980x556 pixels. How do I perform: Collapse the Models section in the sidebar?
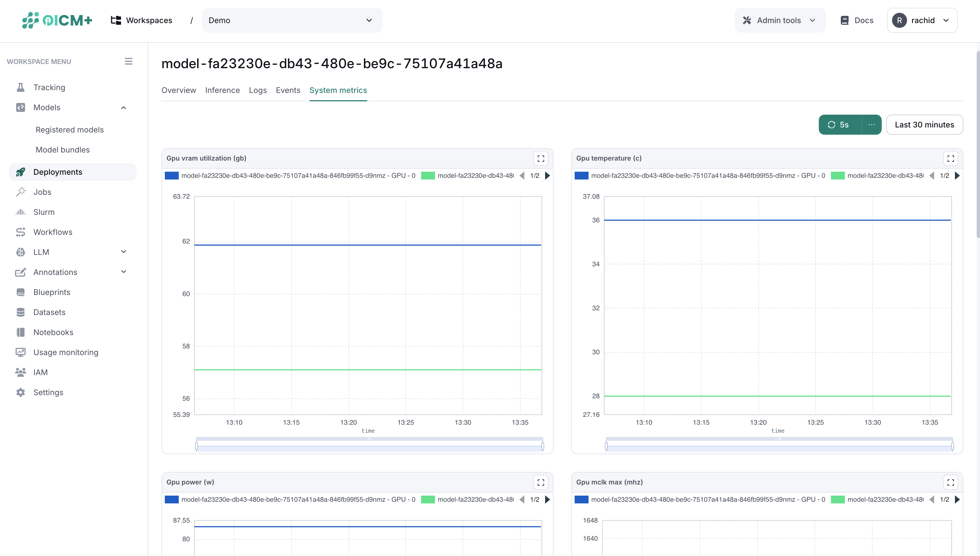tap(123, 107)
